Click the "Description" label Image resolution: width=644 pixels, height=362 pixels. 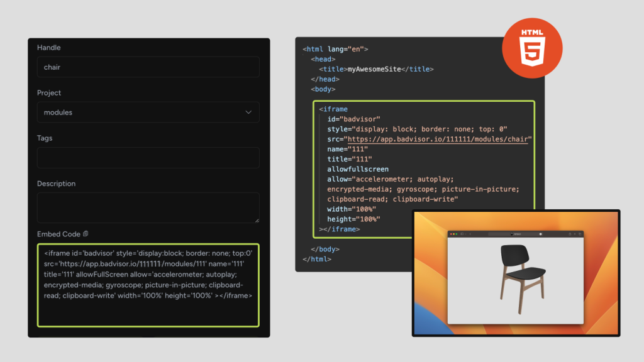coord(56,184)
